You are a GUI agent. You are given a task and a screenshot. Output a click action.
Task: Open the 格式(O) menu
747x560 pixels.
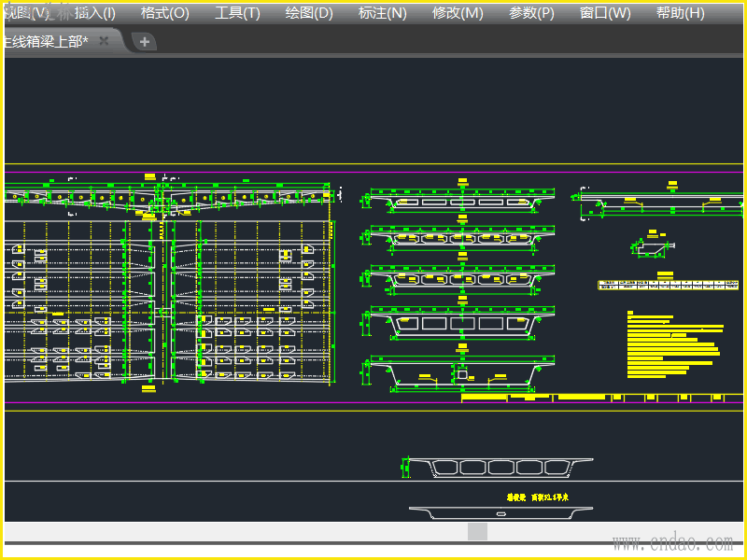click(x=164, y=13)
